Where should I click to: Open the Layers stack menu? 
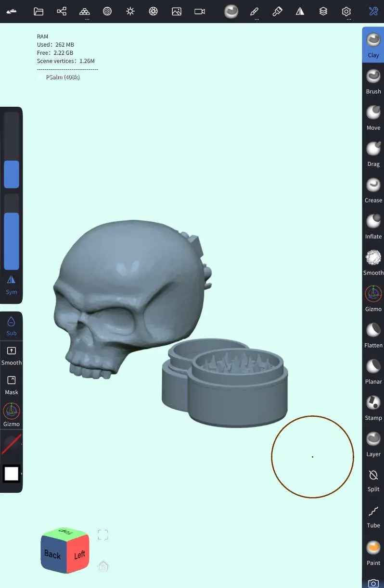point(323,12)
